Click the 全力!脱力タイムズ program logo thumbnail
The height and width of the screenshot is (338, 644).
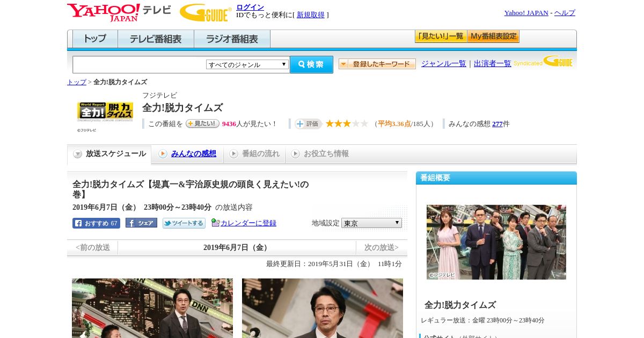(x=105, y=112)
